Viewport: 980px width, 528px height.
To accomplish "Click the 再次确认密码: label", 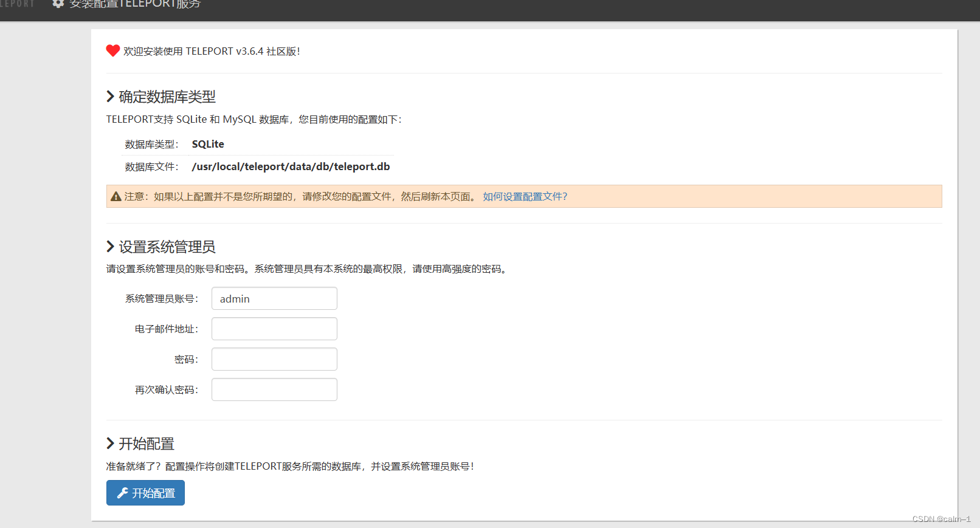I will point(167,389).
